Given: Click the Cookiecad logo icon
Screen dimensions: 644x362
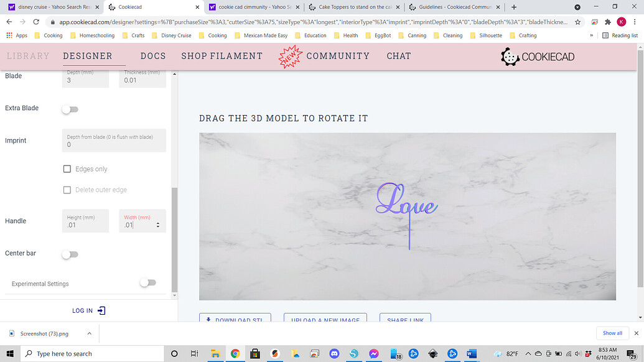Looking at the screenshot, I should (510, 57).
